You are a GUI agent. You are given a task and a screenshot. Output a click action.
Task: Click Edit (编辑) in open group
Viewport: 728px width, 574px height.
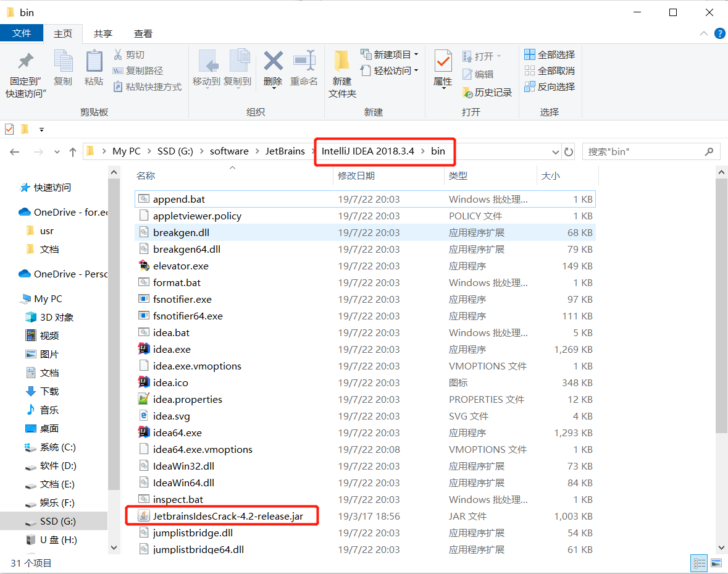[x=478, y=74]
